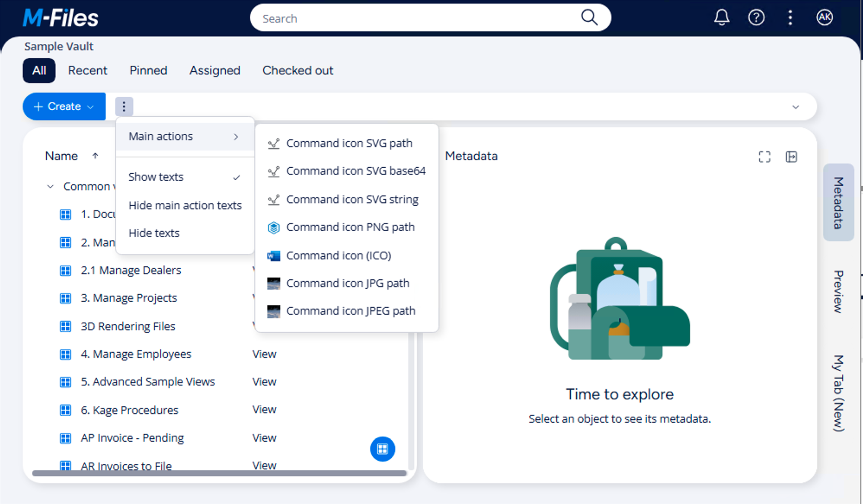Click Command icon PNG path
The image size is (863, 504).
click(350, 227)
